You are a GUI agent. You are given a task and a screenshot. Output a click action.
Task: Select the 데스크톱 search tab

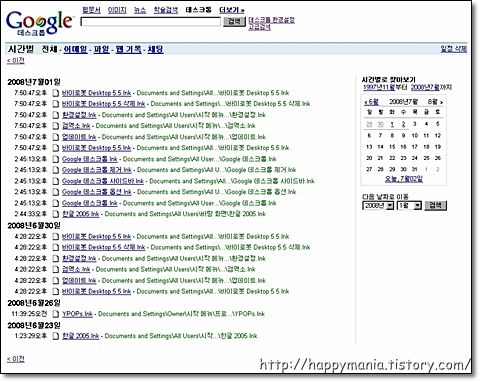tap(198, 10)
